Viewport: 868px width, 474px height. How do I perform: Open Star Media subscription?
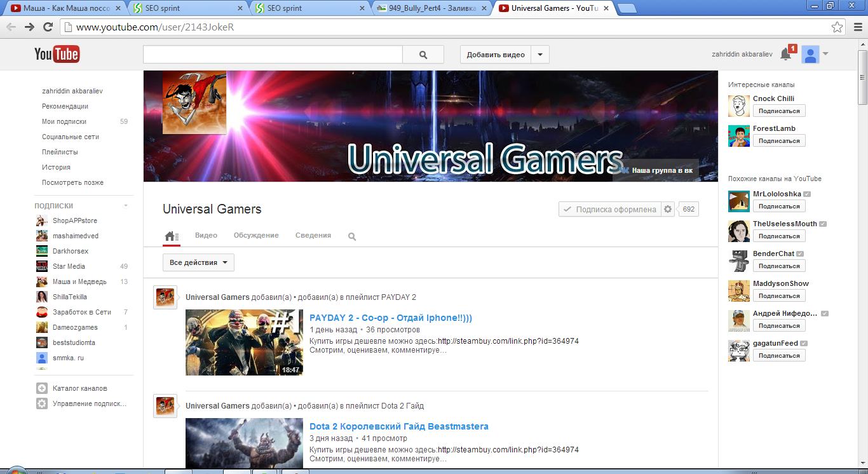[69, 266]
